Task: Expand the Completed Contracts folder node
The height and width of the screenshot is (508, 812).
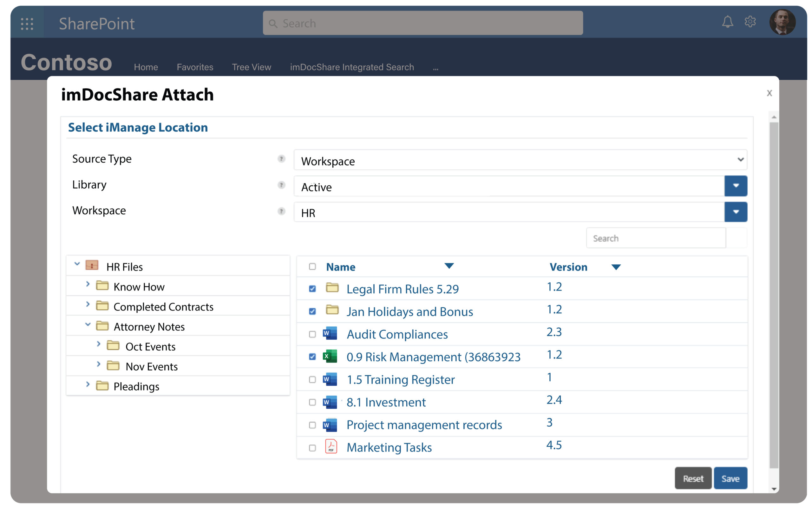Action: (88, 304)
